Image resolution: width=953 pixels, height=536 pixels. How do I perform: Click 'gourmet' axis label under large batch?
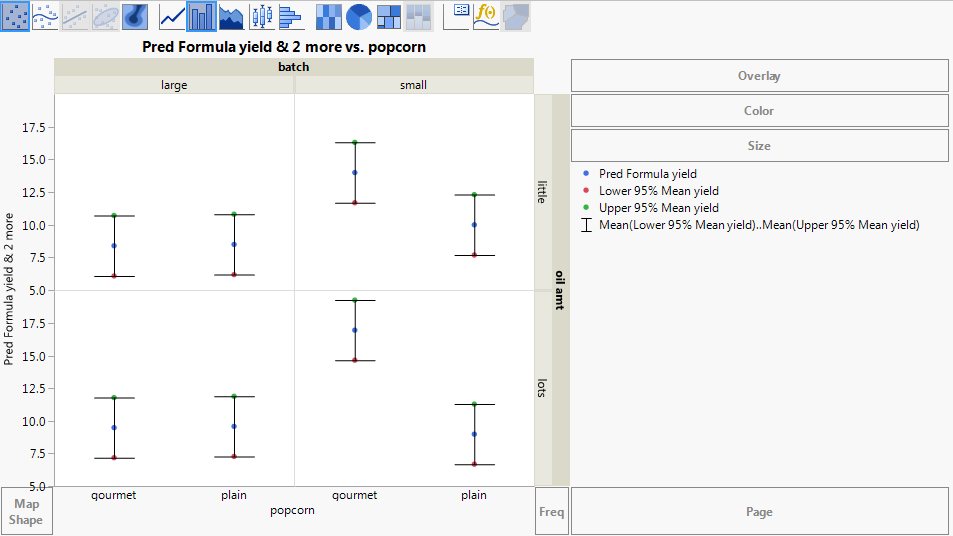(x=114, y=495)
